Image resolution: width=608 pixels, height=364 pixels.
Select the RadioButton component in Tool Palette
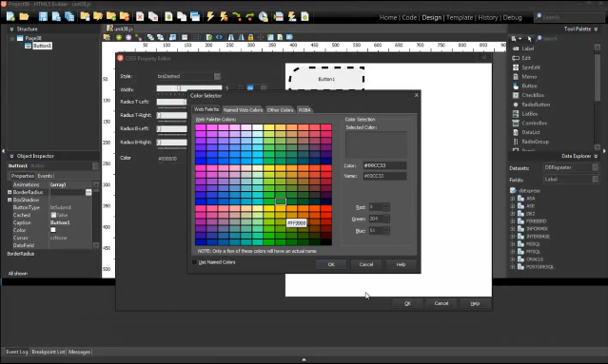[x=536, y=105]
